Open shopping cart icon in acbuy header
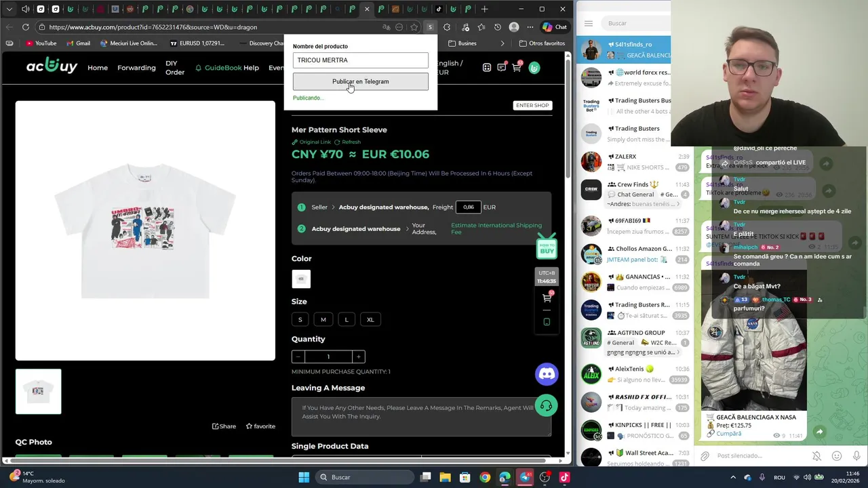The width and height of the screenshot is (868, 488). pyautogui.click(x=517, y=67)
